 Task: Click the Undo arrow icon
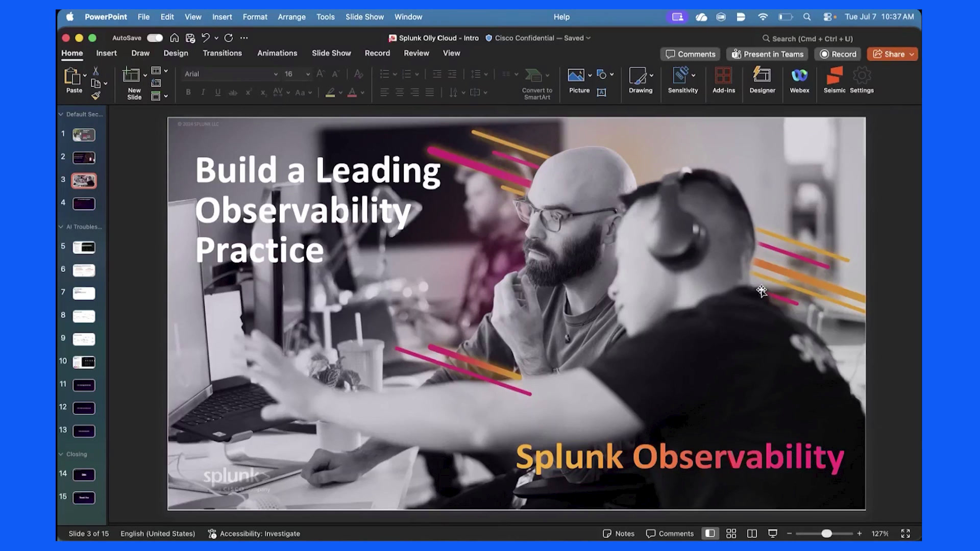(x=205, y=38)
